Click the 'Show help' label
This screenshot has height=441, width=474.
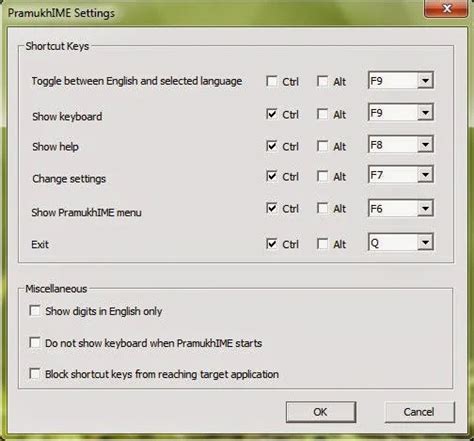55,146
